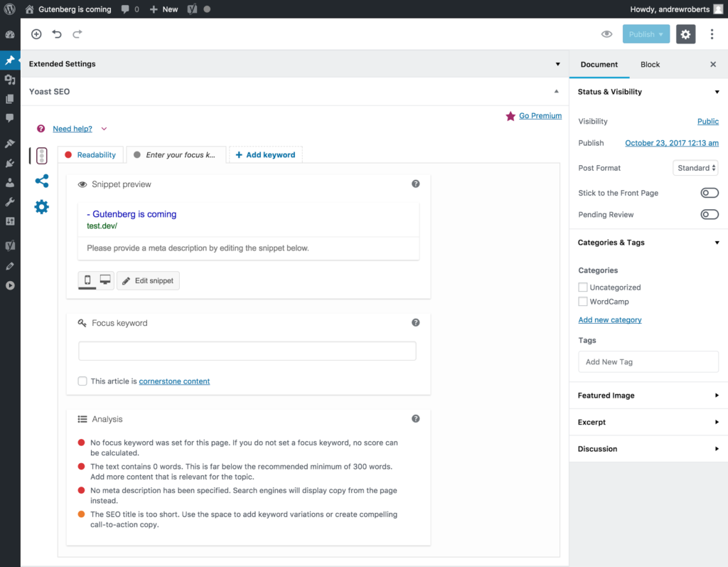Image resolution: width=728 pixels, height=567 pixels.
Task: Open the comments bubble in admin bar
Action: tap(130, 9)
